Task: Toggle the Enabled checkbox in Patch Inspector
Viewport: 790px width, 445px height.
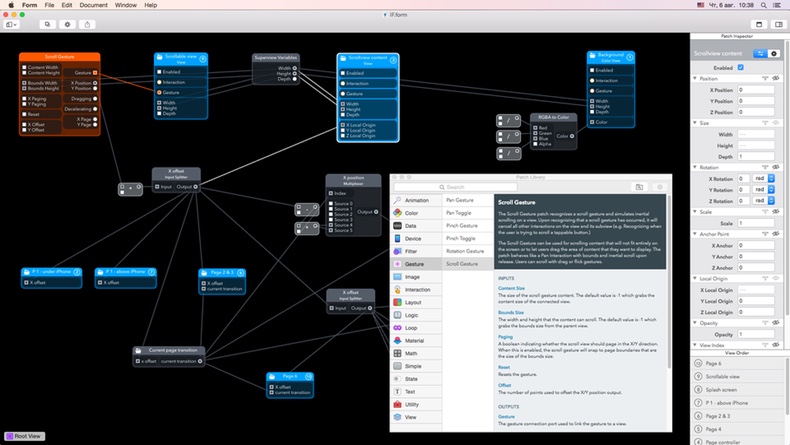Action: [x=741, y=68]
